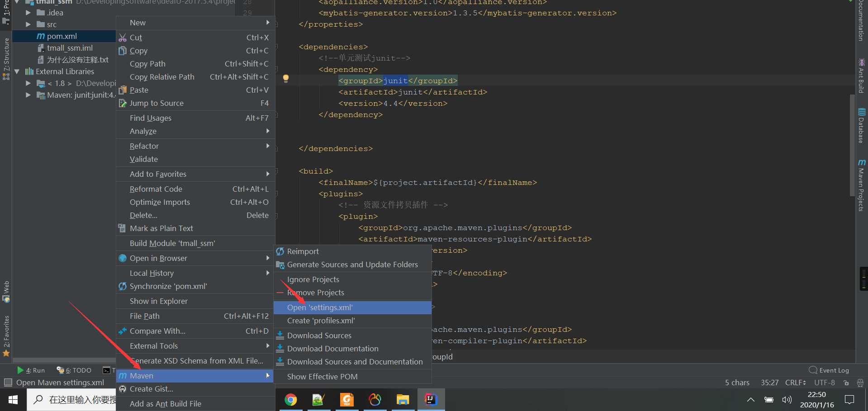Viewport: 868px width, 411px height.
Task: Open the External Tools submenu
Action: 195,346
